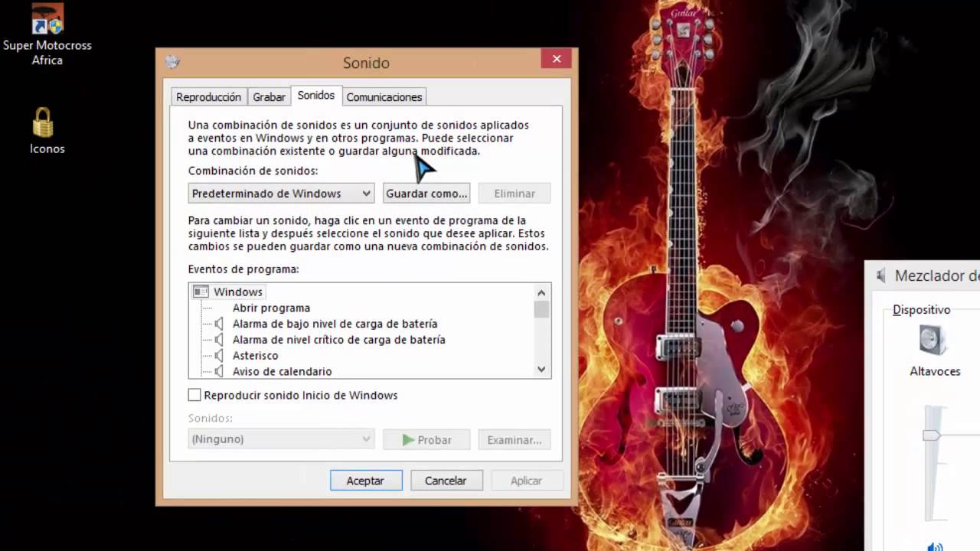This screenshot has height=551, width=980.
Task: Select the Windows root in events list
Action: point(238,292)
